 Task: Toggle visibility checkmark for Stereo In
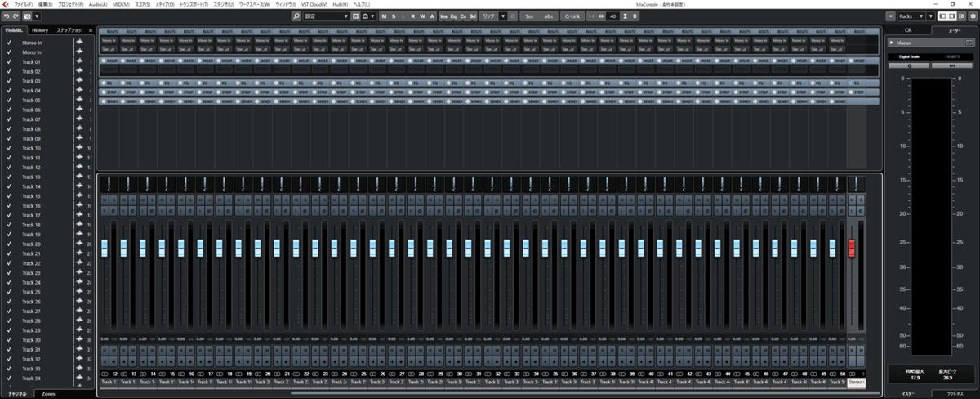pos(8,43)
